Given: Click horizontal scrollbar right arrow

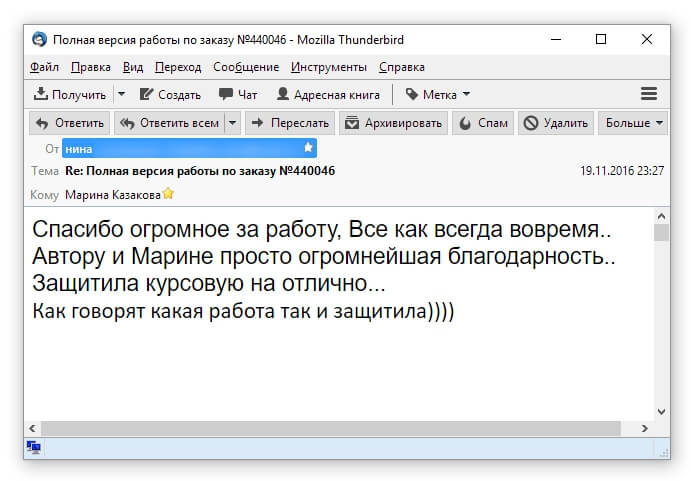Looking at the screenshot, I should (645, 428).
